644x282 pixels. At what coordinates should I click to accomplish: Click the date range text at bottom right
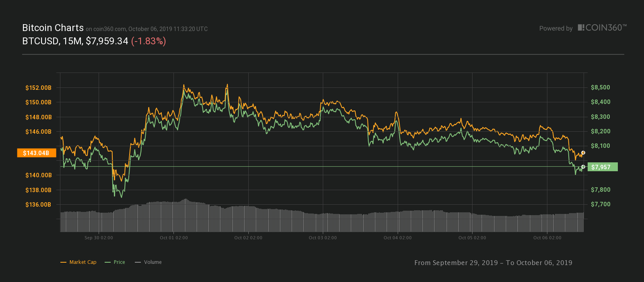click(493, 263)
